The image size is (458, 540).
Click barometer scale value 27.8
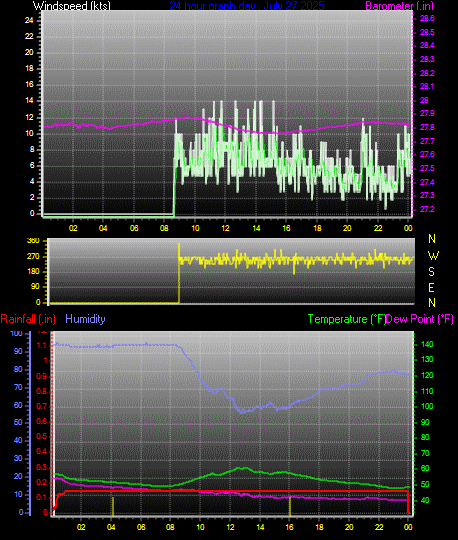pyautogui.click(x=427, y=127)
